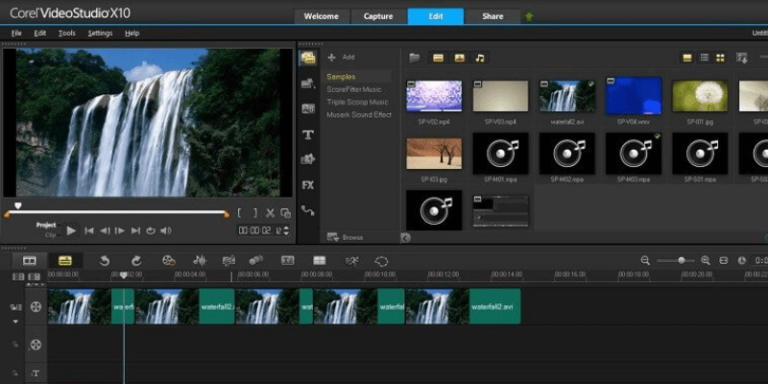The width and height of the screenshot is (768, 384).
Task: Open the Auto Music icon
Action: tap(229, 261)
